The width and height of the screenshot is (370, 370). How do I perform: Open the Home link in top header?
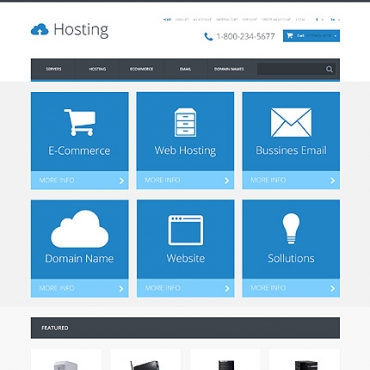167,20
